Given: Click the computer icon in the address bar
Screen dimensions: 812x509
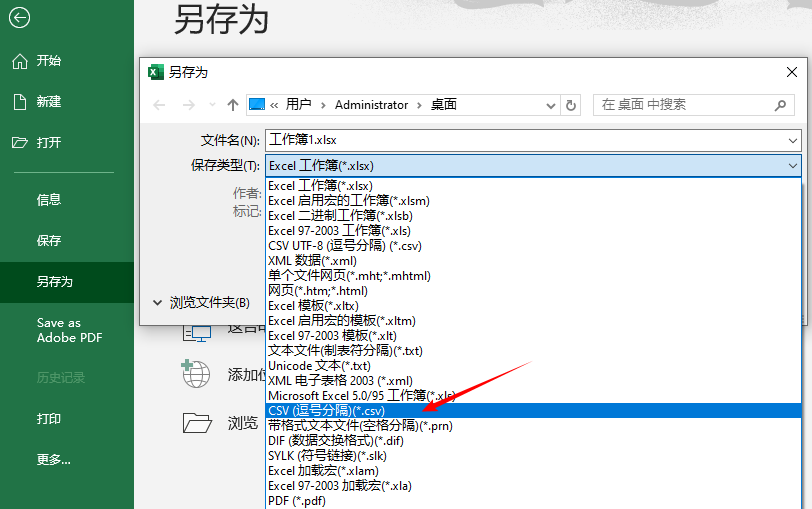Looking at the screenshot, I should click(x=257, y=105).
